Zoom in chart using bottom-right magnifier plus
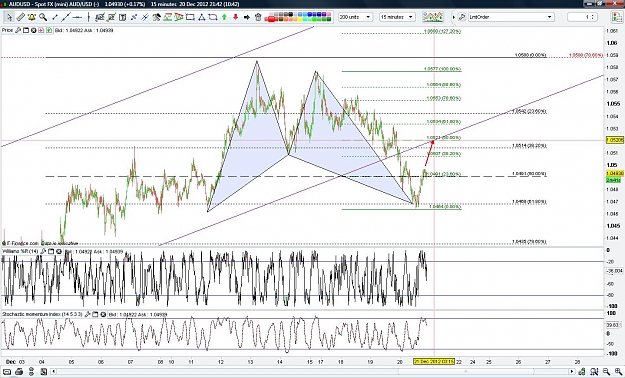 pos(618,372)
